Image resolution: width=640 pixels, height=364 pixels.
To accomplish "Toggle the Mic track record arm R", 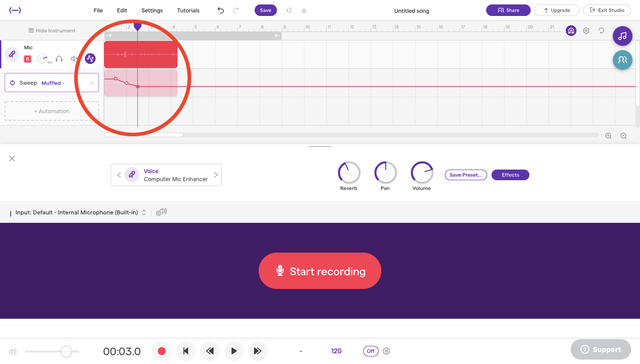I will 28,59.
